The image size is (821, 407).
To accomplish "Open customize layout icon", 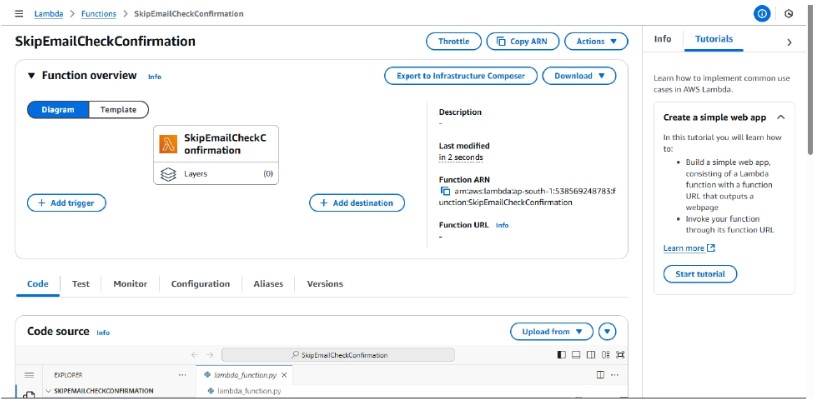I will click(x=606, y=355).
